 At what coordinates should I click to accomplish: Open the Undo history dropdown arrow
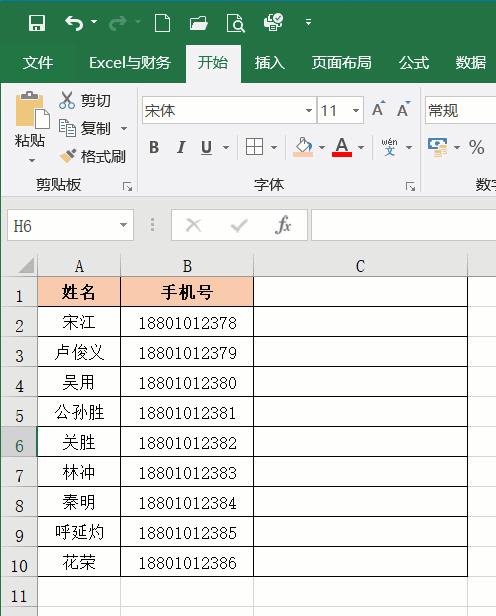click(x=94, y=22)
